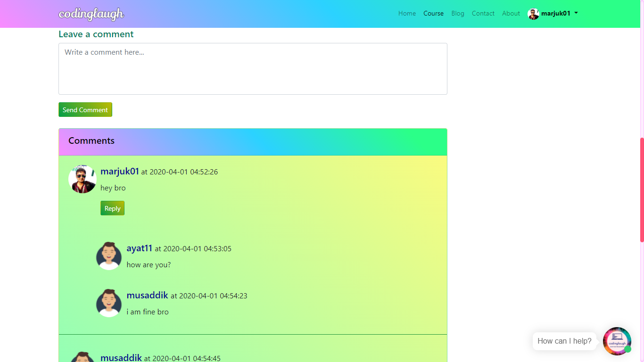Click inside the comment text box

click(253, 68)
